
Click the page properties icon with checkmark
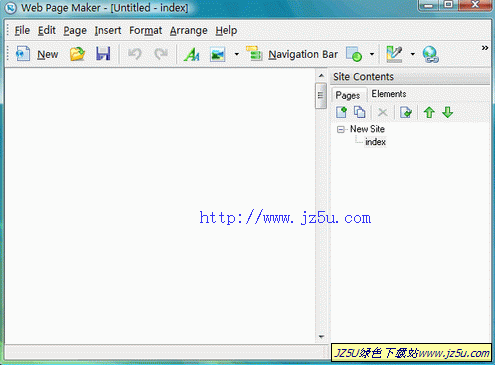(x=406, y=112)
